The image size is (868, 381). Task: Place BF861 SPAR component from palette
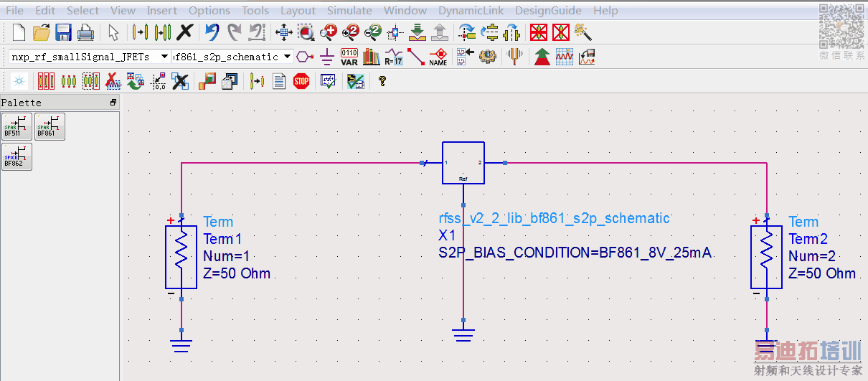49,126
